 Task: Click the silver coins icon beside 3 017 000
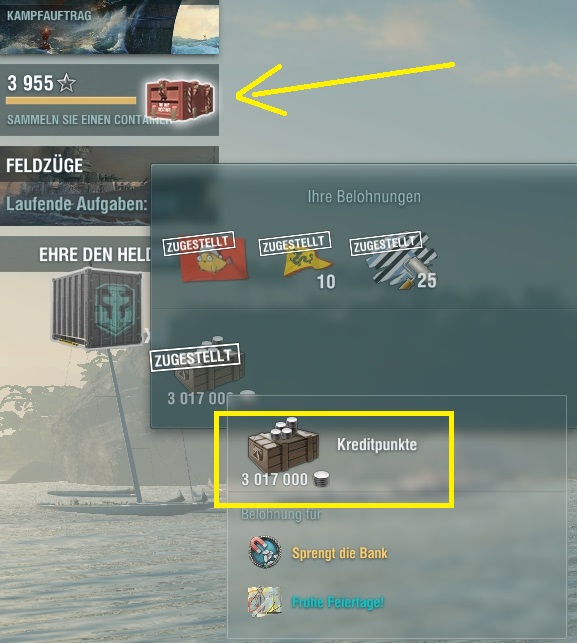click(321, 479)
